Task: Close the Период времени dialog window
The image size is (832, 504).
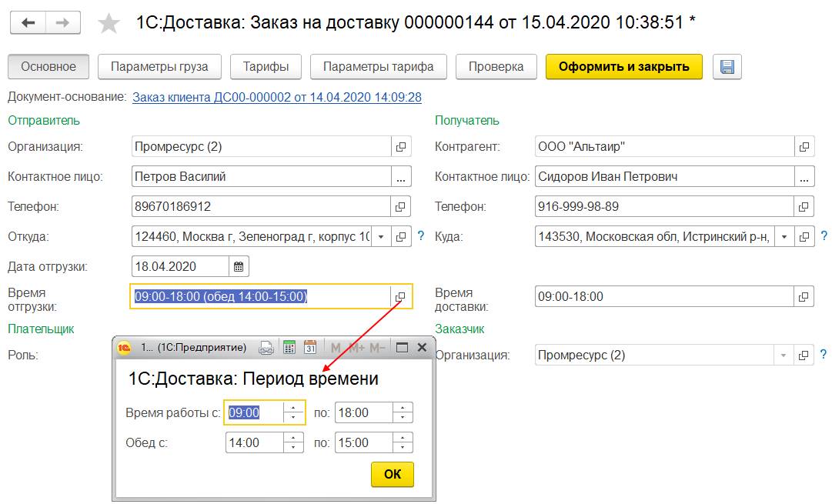Action: (422, 348)
